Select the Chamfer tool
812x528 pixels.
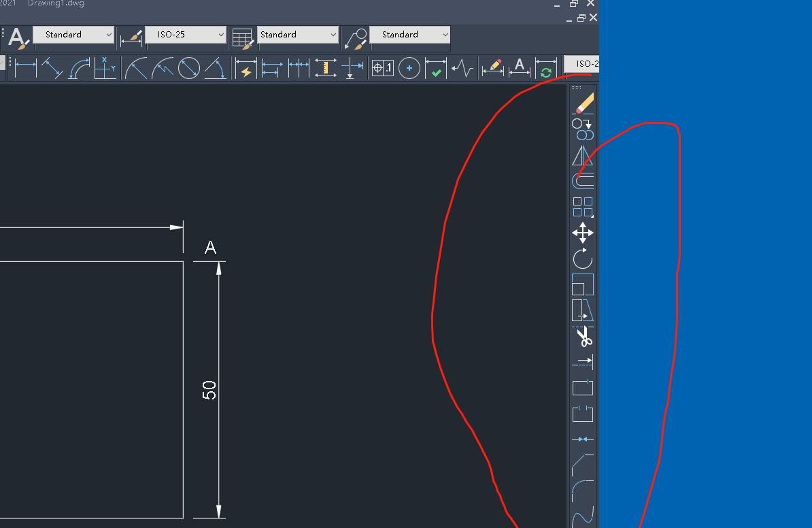tap(583, 465)
